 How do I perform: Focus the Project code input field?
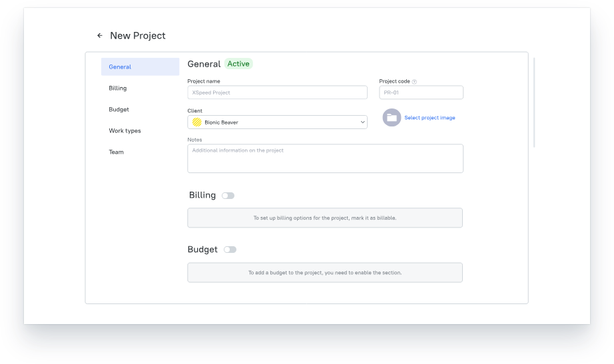point(421,92)
